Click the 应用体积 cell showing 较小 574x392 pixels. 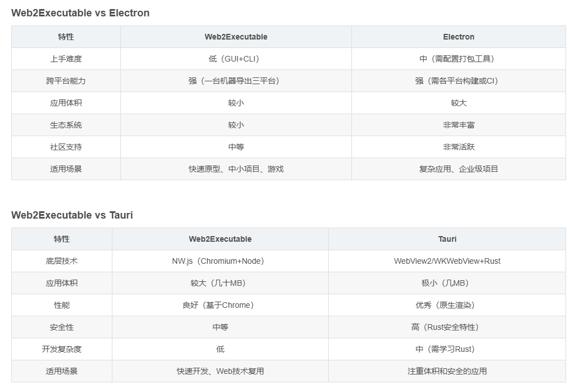[236, 103]
